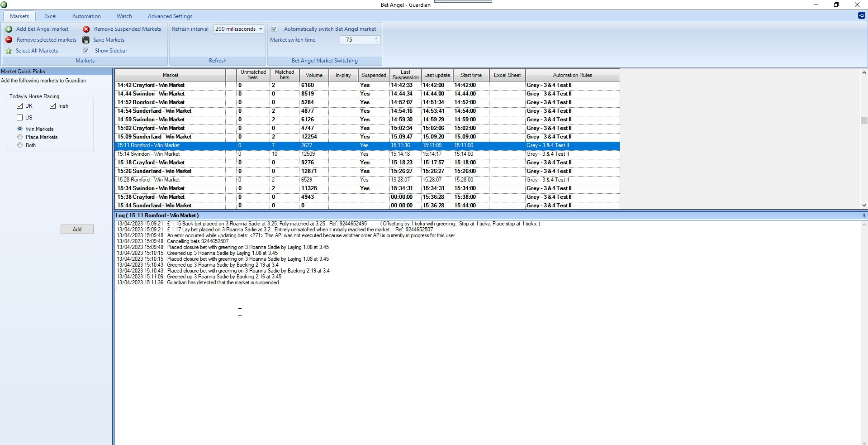This screenshot has height=445, width=868.
Task: Switch to the Advanced Settings tab
Action: pos(170,16)
